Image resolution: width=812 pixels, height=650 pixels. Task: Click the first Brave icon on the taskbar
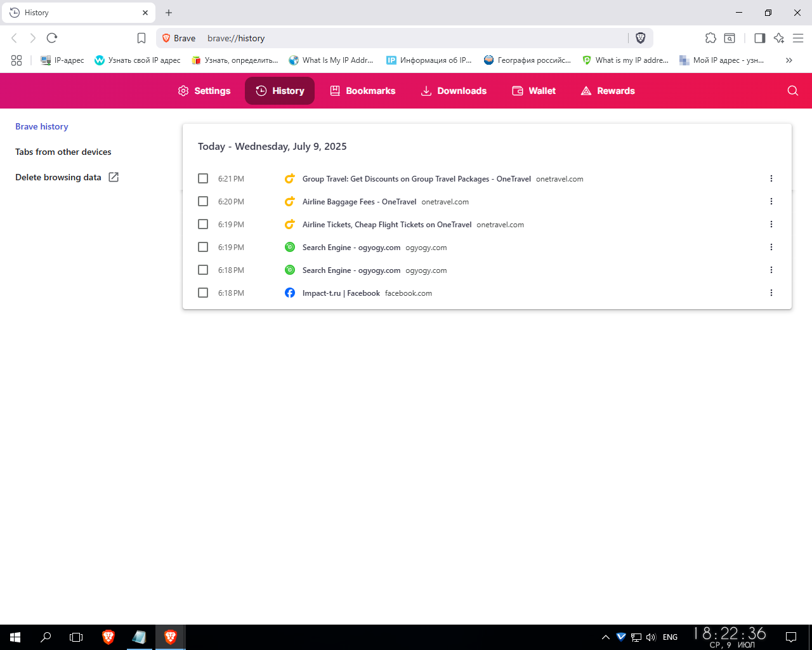(x=108, y=637)
